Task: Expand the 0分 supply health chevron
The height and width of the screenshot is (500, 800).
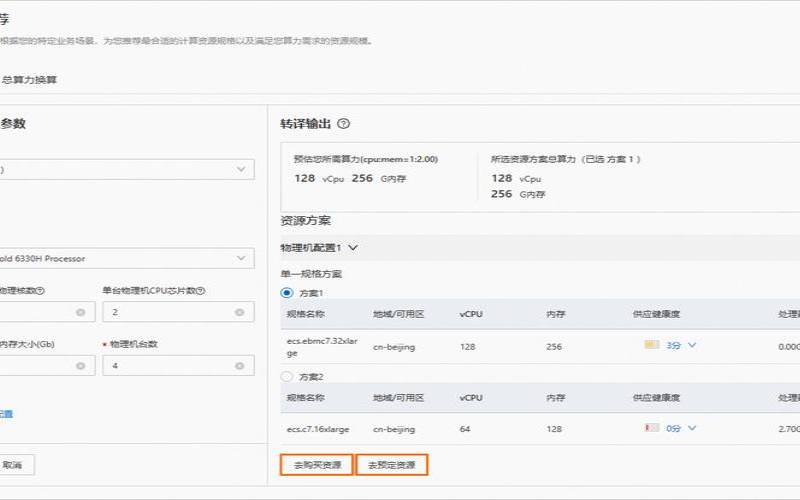Action: (x=691, y=428)
